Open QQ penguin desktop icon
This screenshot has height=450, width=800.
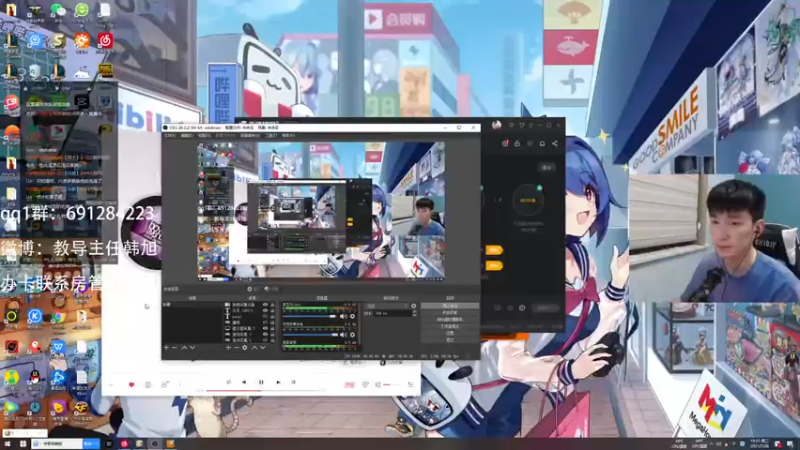(35, 377)
